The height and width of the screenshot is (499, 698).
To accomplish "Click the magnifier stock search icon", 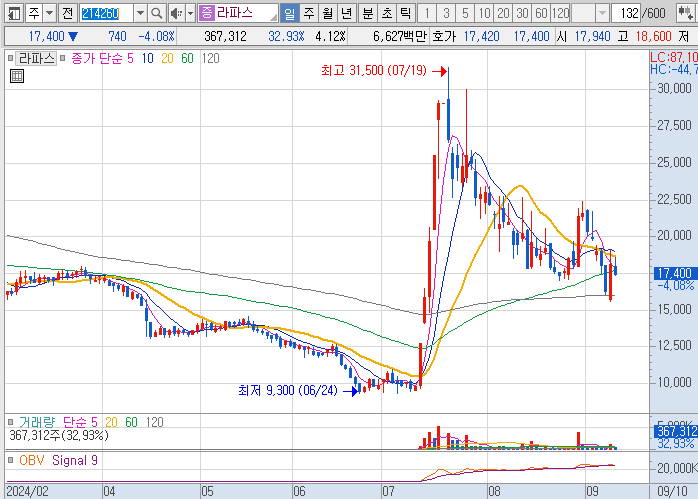I will (156, 13).
